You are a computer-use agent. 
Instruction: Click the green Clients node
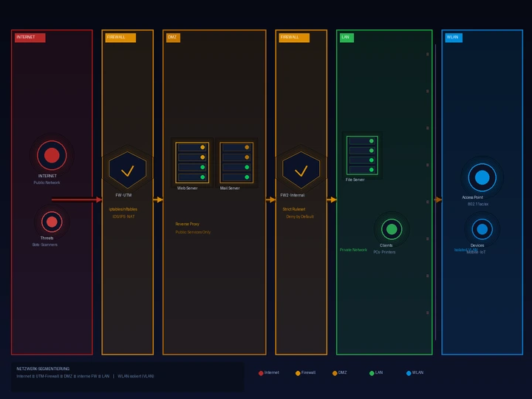pos(392,229)
